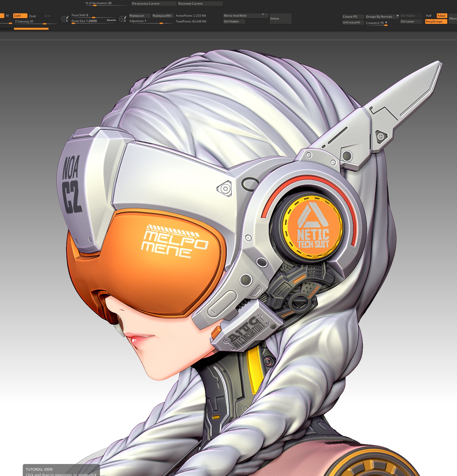Enable Zsub sculpting mode
This screenshot has height=476, width=457.
[x=35, y=16]
